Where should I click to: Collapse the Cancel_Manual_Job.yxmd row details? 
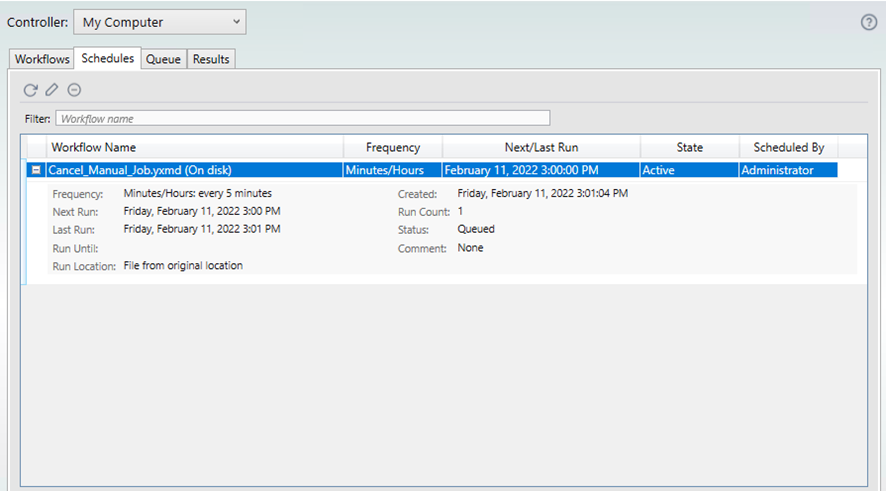[x=36, y=170]
